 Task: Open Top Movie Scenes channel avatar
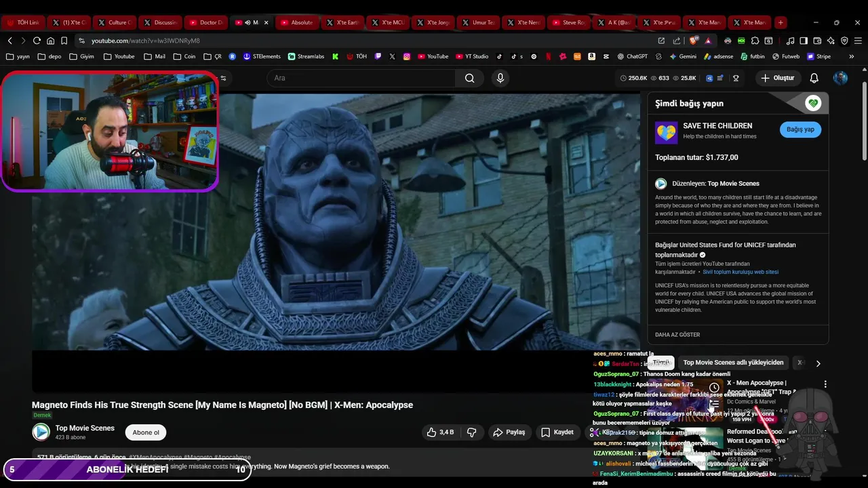[x=41, y=432]
